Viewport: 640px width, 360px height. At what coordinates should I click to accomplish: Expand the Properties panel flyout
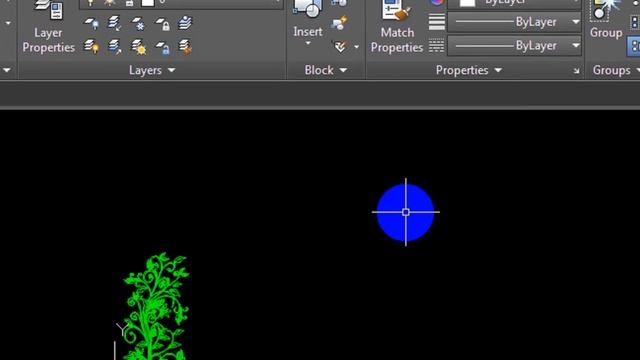tap(469, 70)
